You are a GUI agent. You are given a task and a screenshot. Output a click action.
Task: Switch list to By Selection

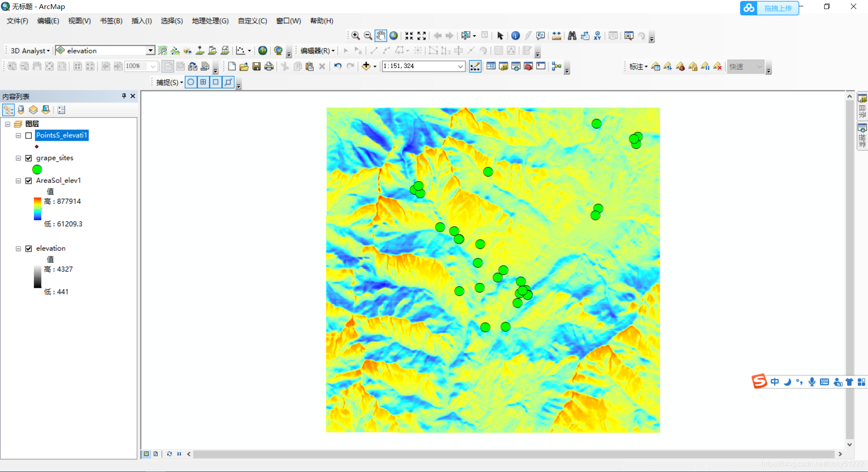click(x=46, y=110)
